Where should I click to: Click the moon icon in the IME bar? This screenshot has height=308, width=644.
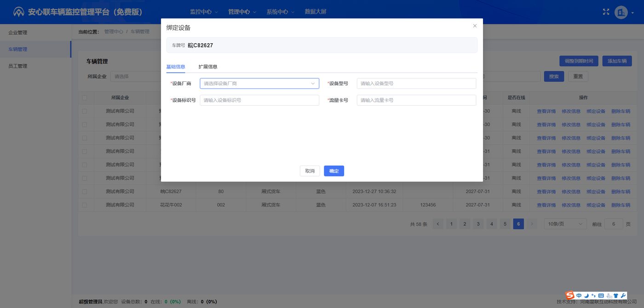586,295
